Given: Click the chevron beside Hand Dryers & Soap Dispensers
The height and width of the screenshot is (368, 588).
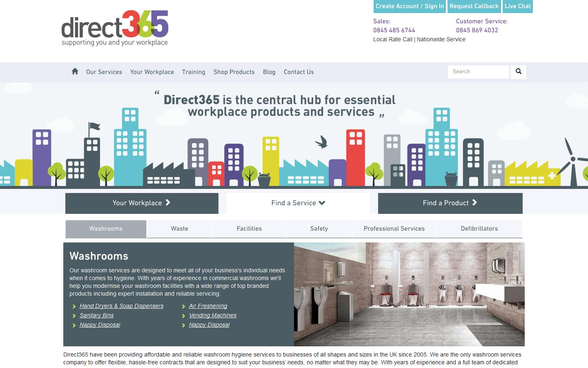Looking at the screenshot, I should click(x=74, y=306).
